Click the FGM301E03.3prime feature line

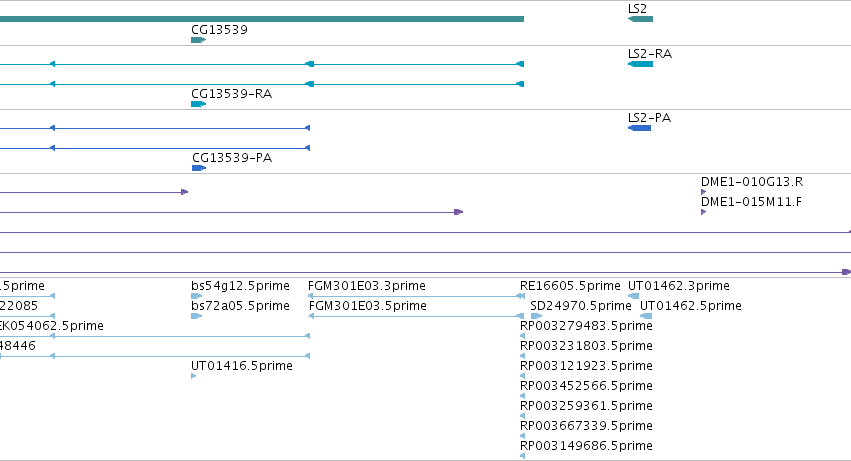(x=416, y=296)
